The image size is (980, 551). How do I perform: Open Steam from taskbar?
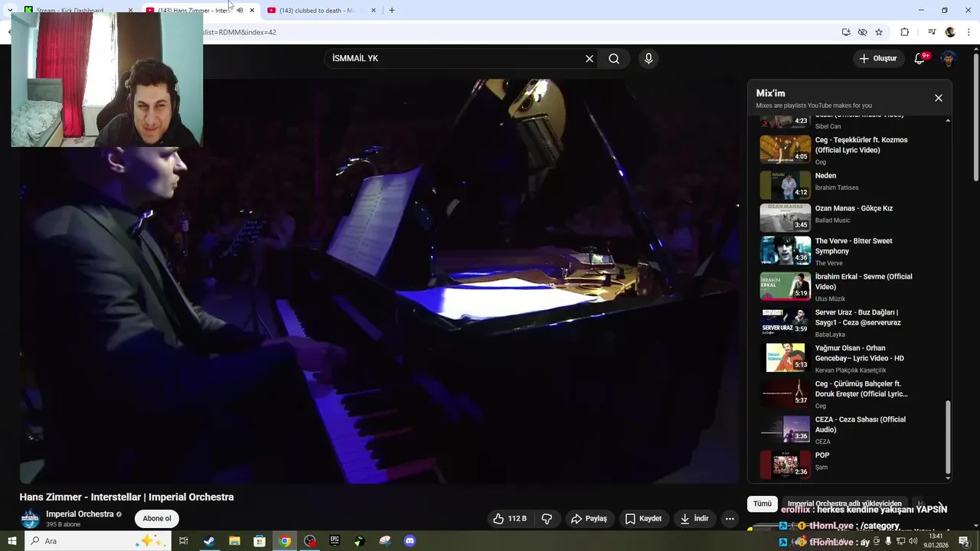coord(209,541)
